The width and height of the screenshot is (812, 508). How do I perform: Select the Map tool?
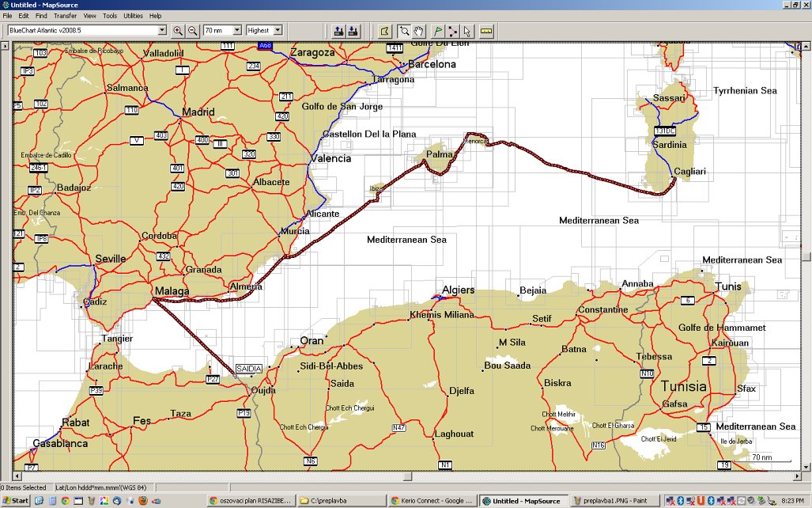pos(385,31)
